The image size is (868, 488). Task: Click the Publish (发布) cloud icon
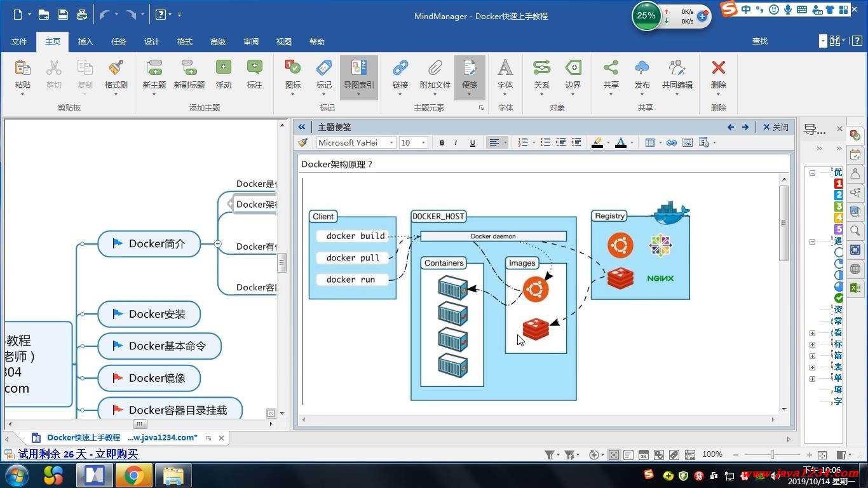642,68
